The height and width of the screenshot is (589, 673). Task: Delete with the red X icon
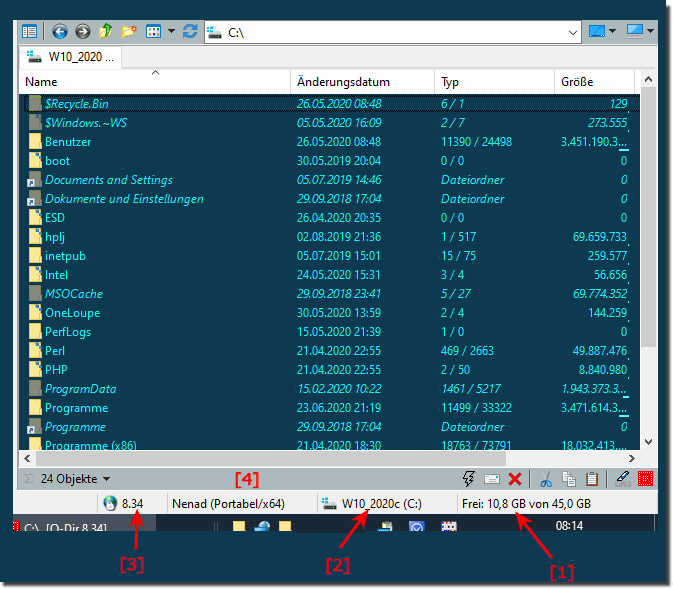coord(515,479)
